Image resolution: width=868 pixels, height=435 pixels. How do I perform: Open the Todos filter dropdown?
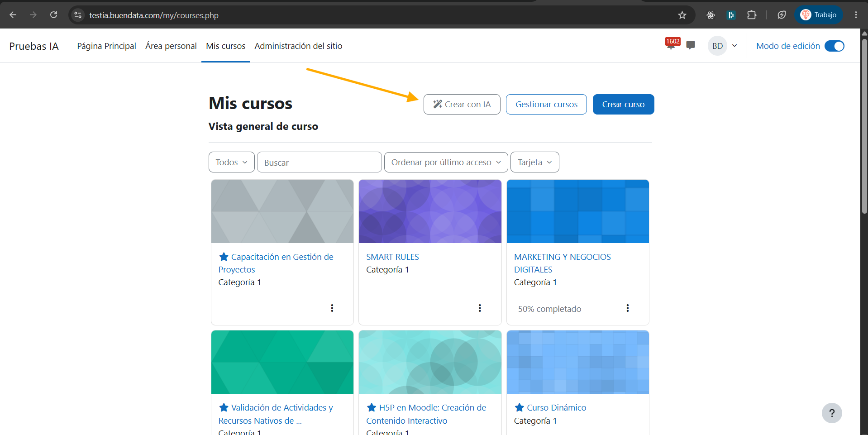pyautogui.click(x=231, y=162)
